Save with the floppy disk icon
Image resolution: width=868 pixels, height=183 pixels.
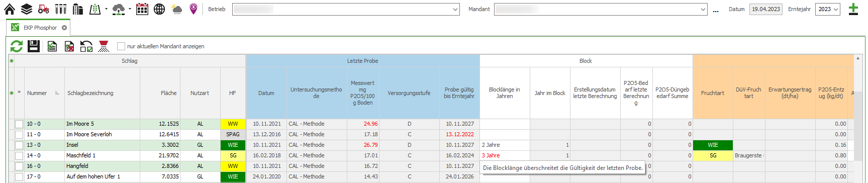click(x=34, y=46)
